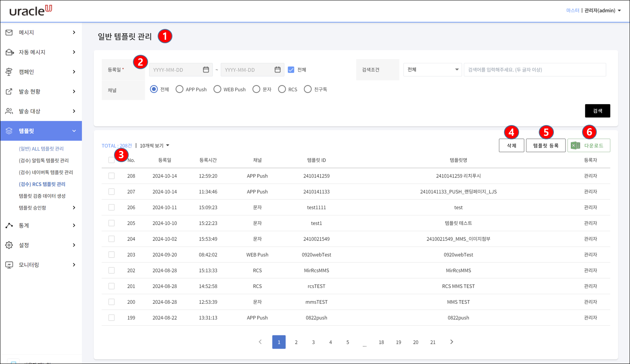The width and height of the screenshot is (630, 364).
Task: Click template ID MirRcsMMS
Action: tap(317, 271)
